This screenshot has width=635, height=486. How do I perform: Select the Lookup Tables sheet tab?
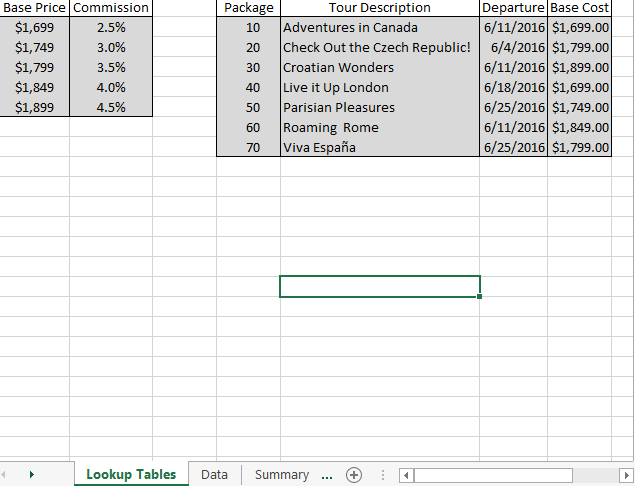131,475
